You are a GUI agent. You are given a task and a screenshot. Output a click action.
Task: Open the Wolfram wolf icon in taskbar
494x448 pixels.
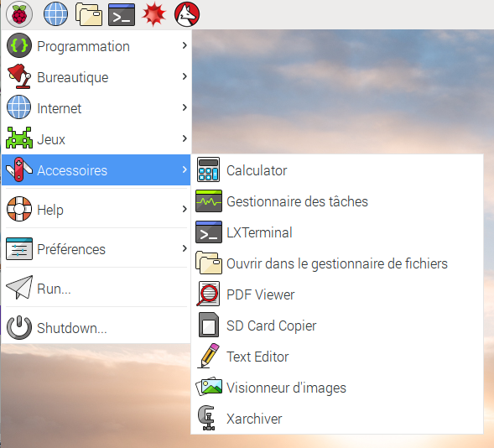(x=187, y=14)
